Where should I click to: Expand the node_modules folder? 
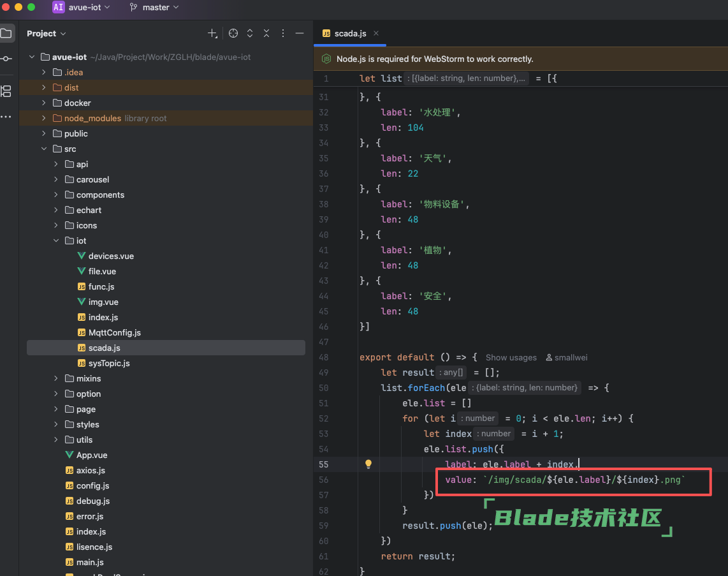[44, 118]
